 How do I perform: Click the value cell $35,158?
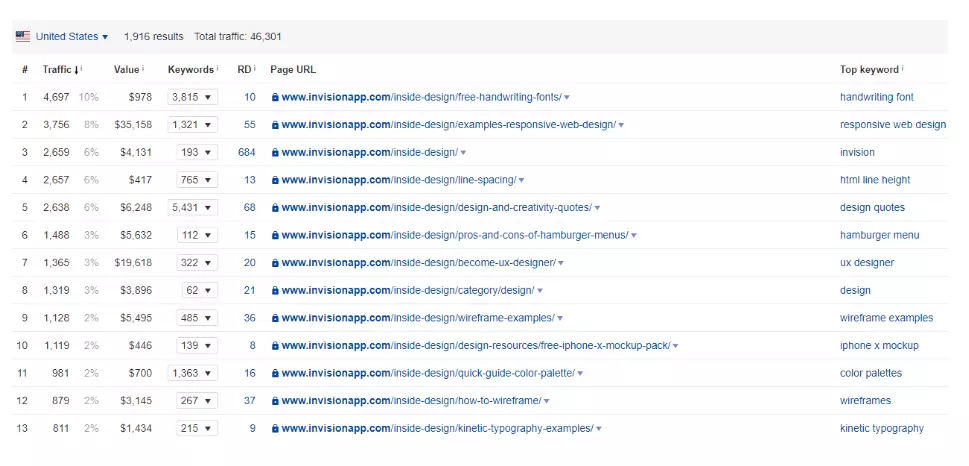tap(133, 125)
